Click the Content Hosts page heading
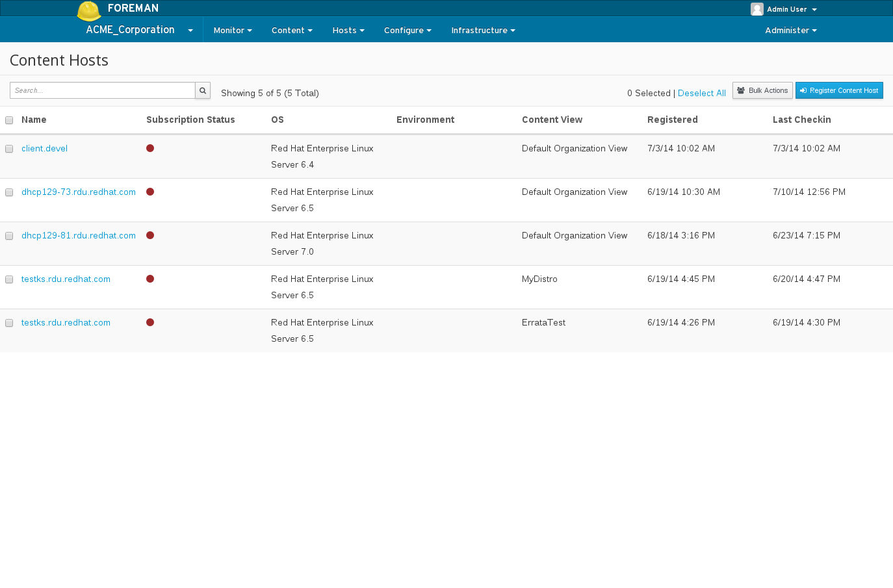The image size is (893, 588). coord(59,60)
